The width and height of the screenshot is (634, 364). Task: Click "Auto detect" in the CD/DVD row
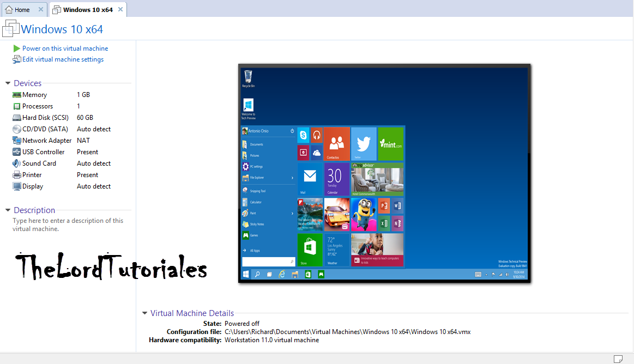pyautogui.click(x=94, y=129)
